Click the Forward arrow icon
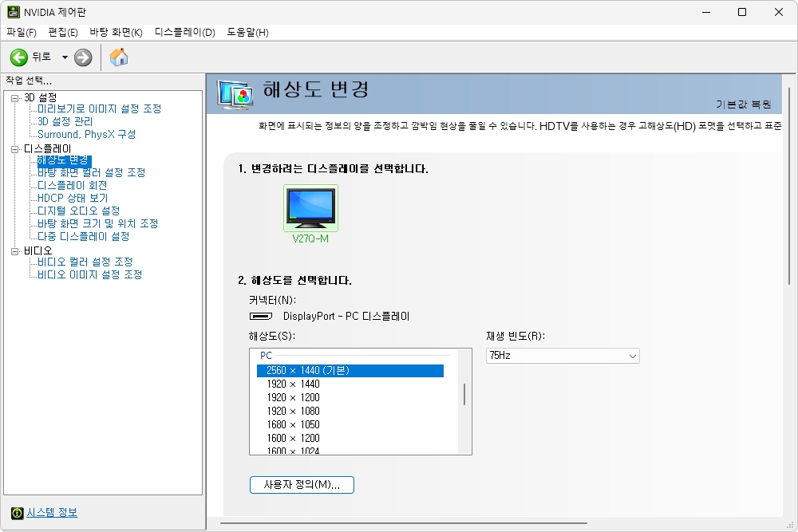 coord(83,57)
